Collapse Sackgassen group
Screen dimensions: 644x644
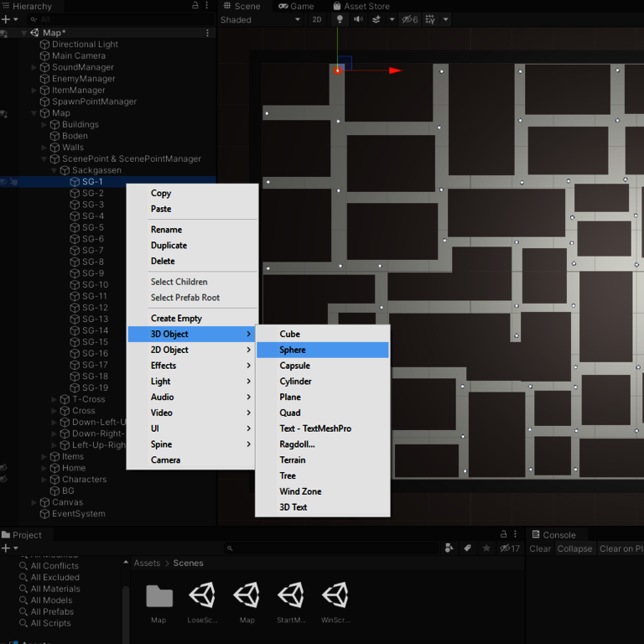click(54, 170)
